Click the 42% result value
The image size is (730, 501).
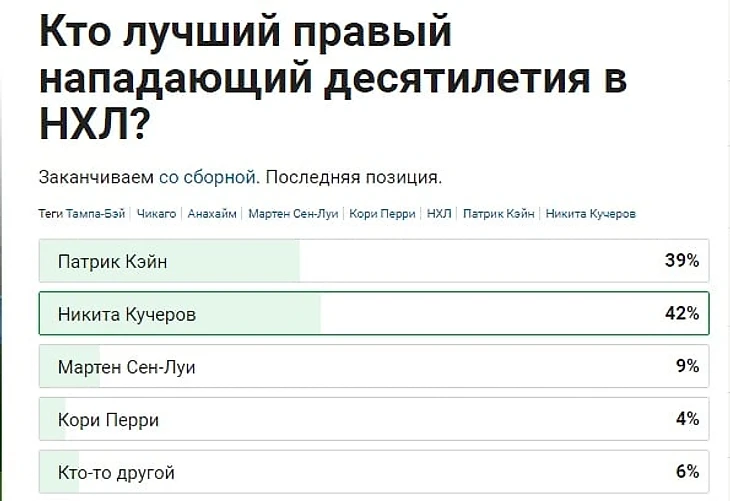682,313
